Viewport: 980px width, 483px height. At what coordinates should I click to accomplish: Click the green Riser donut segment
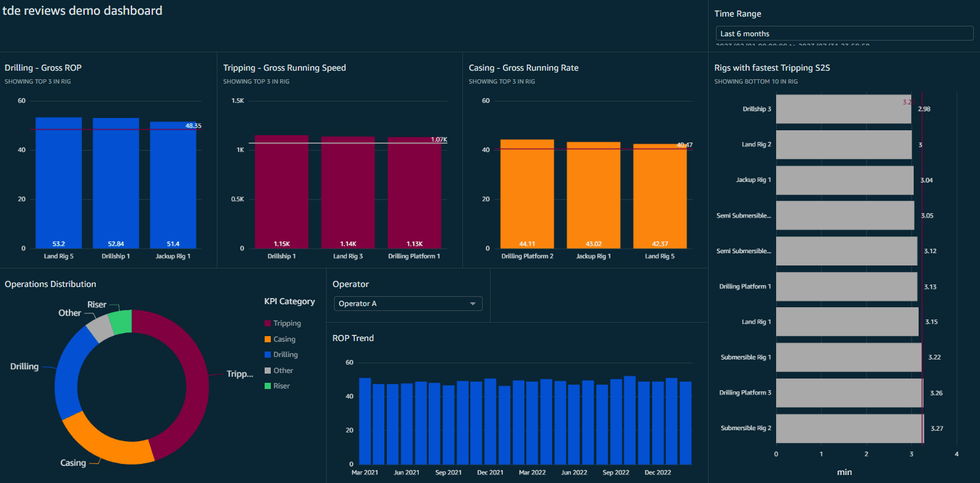click(121, 322)
